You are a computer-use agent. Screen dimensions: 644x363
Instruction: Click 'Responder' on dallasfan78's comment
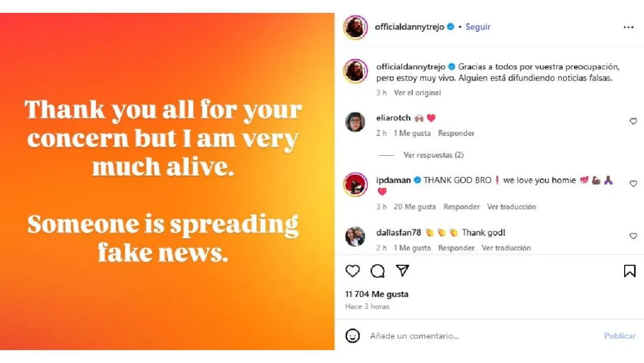[456, 248]
